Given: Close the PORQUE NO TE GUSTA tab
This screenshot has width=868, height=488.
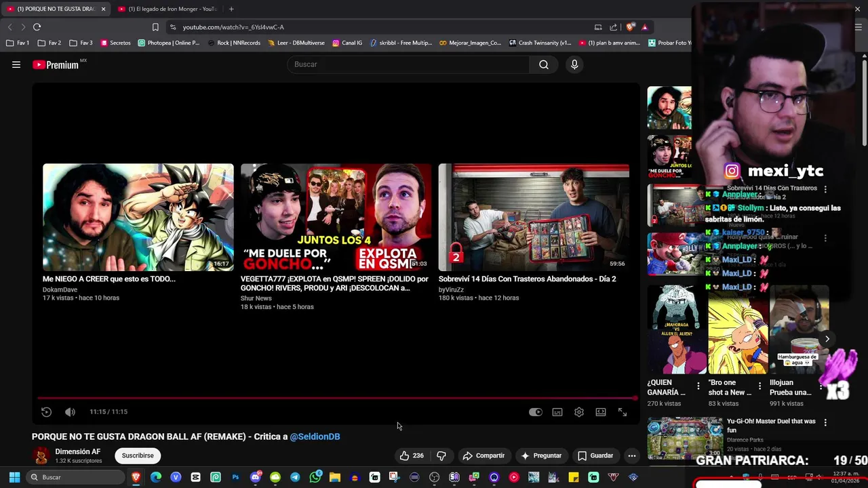Looking at the screenshot, I should coord(103,9).
